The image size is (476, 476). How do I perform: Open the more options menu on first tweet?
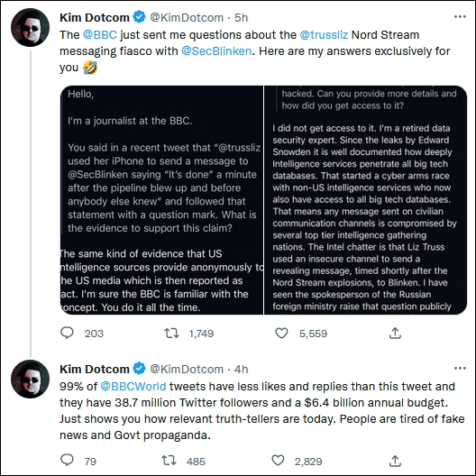click(460, 17)
